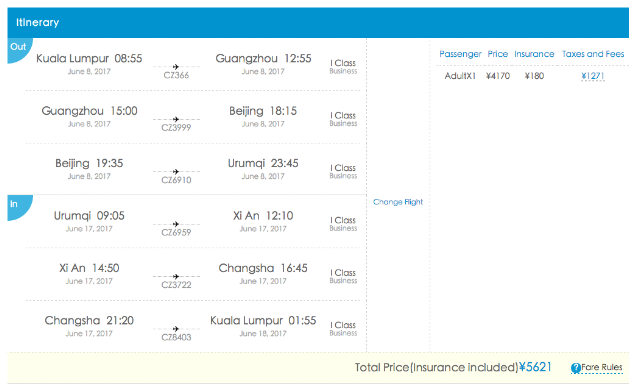This screenshot has height=388, width=640.
Task: Select flight number CZ8403
Action: pos(176,337)
